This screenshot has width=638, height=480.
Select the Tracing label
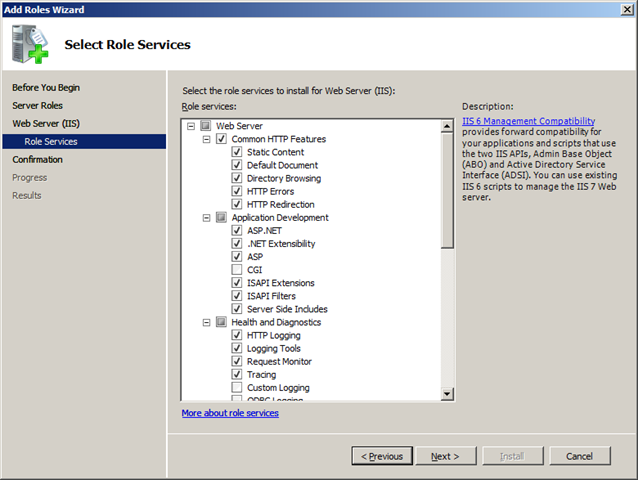click(x=262, y=374)
